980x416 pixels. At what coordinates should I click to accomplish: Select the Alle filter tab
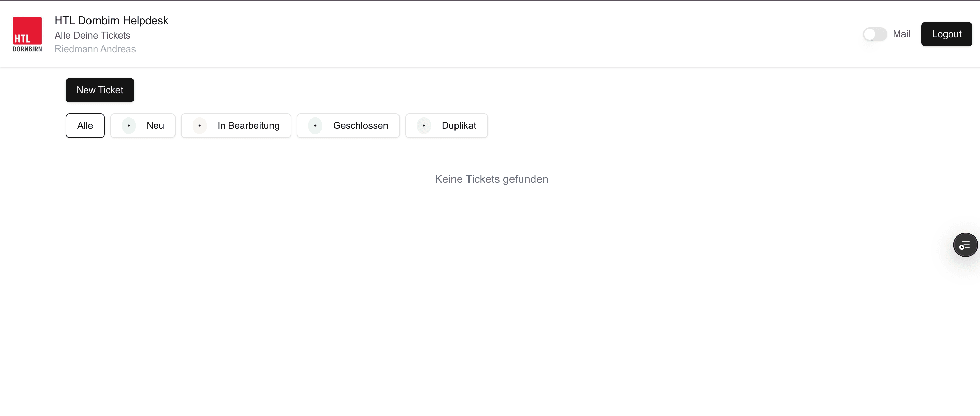tap(85, 126)
